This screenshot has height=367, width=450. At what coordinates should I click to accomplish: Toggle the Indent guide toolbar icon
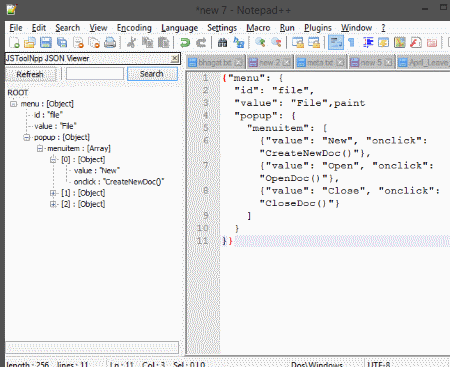368,43
